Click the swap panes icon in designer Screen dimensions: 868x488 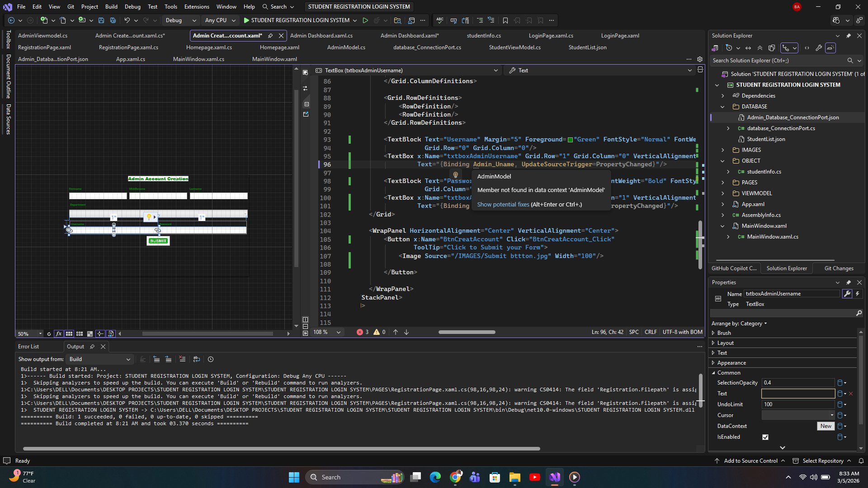pyautogui.click(x=305, y=89)
